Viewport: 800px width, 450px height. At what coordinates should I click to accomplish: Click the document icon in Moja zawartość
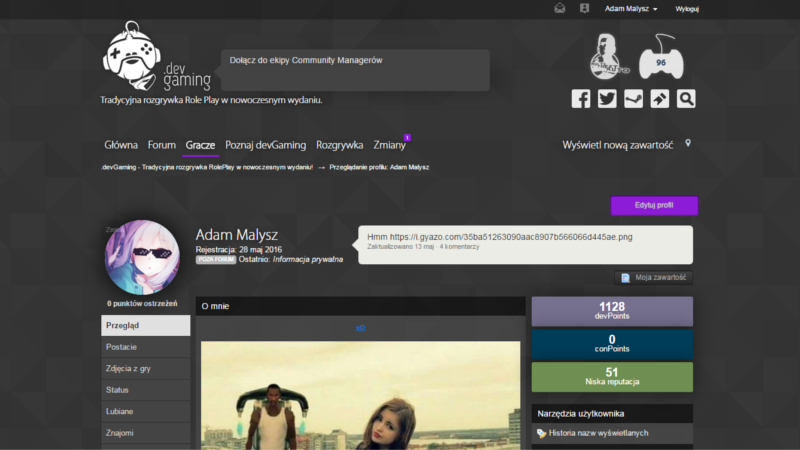pyautogui.click(x=626, y=278)
